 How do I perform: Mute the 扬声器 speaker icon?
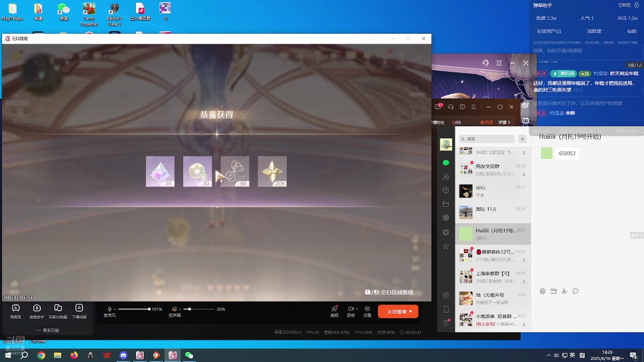point(174,309)
